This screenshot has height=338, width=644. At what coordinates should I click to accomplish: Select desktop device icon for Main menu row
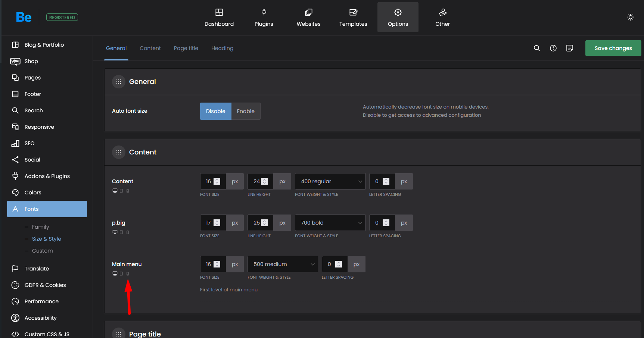point(115,273)
